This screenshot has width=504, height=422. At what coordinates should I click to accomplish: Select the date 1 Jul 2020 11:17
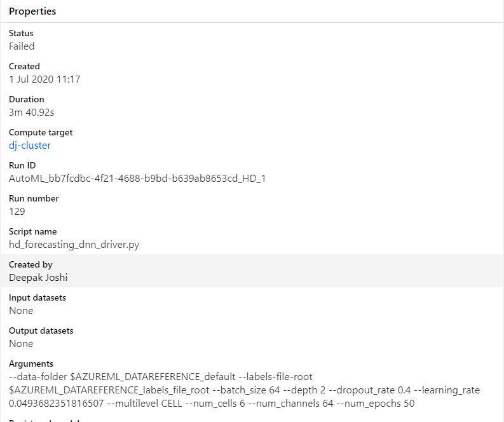[44, 79]
